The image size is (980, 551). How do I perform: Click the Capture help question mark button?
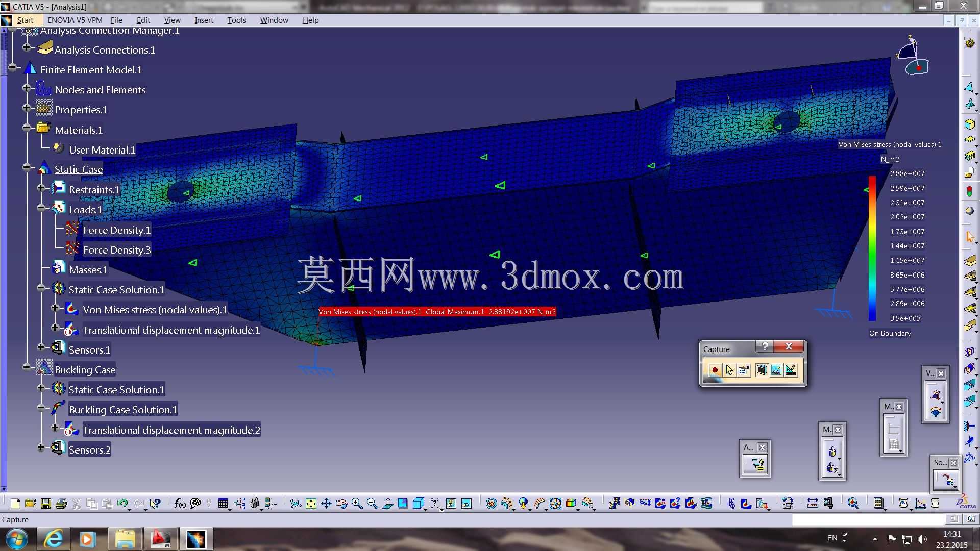[x=765, y=347]
